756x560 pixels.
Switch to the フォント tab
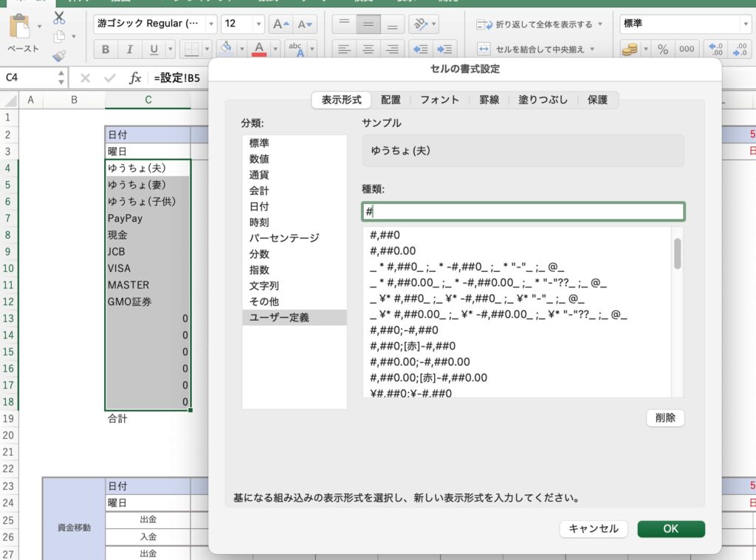(x=439, y=100)
